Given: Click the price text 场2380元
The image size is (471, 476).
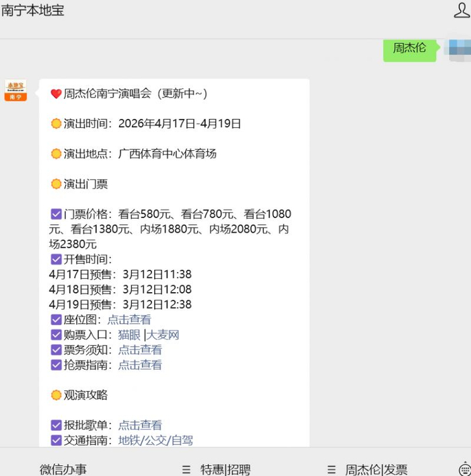Looking at the screenshot, I should pos(73,244).
